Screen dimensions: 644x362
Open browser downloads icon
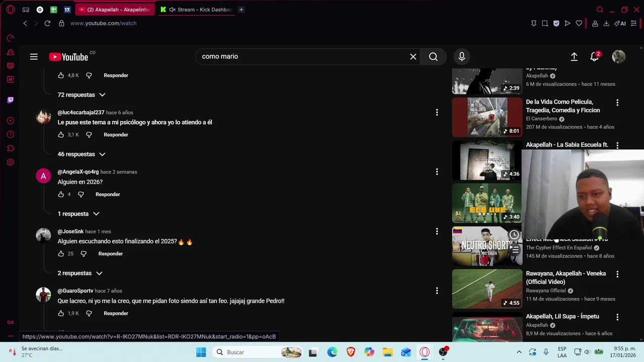coord(606,23)
